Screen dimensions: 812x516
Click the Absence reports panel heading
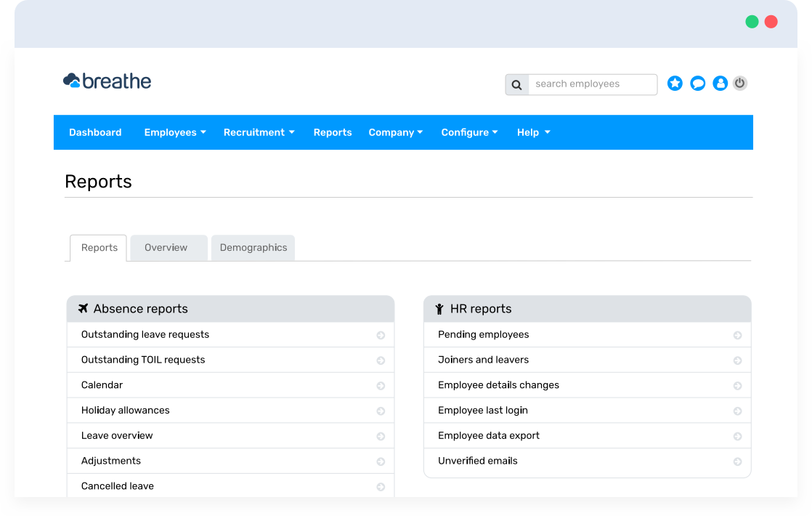[230, 309]
